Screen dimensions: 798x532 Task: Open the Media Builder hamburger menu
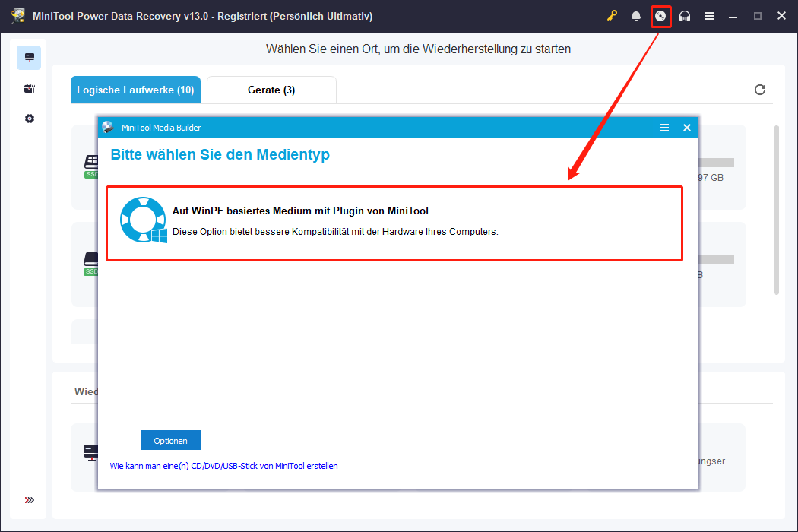pos(664,128)
